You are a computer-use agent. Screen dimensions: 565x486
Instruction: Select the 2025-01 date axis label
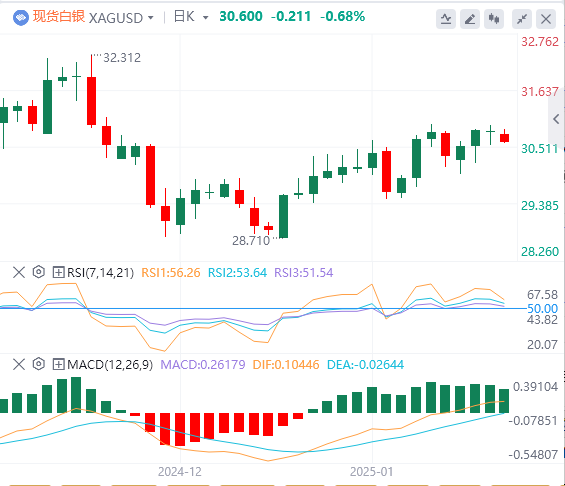(x=372, y=472)
